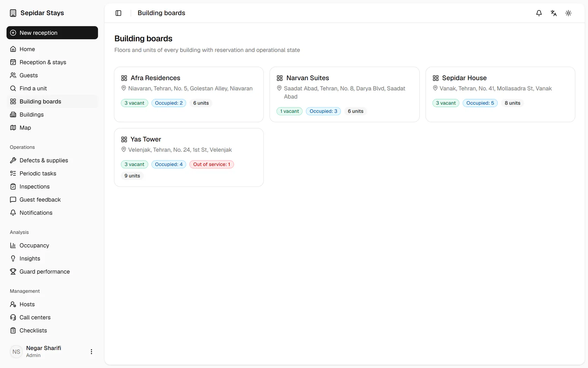Click 'Occupied: 2' badge on Afra Residences

(x=169, y=103)
